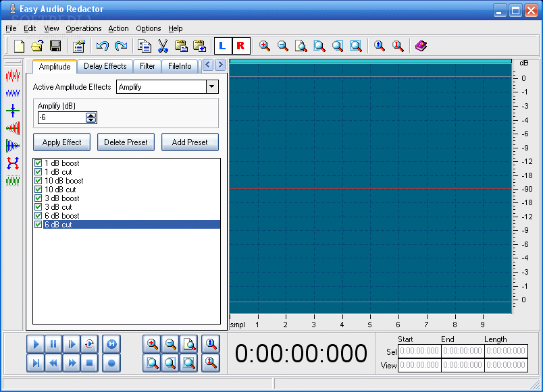Open the Operations menu
The image size is (543, 392).
point(84,28)
